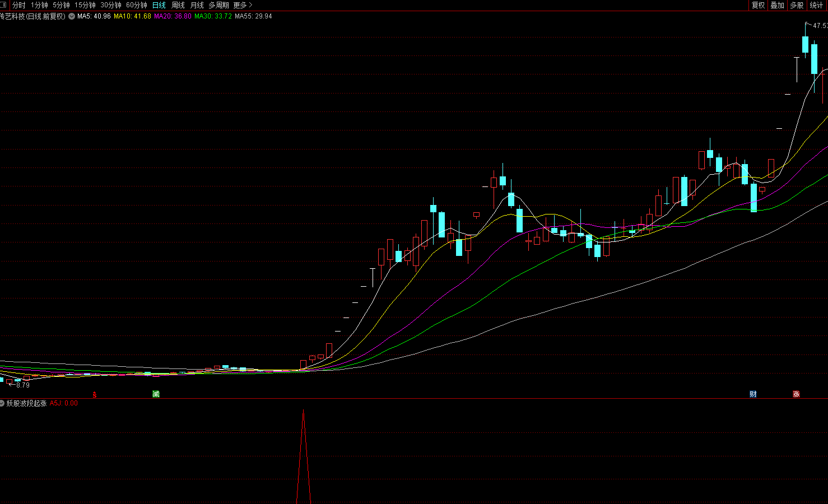Switch to the 分时 intraday tab

(19, 5)
